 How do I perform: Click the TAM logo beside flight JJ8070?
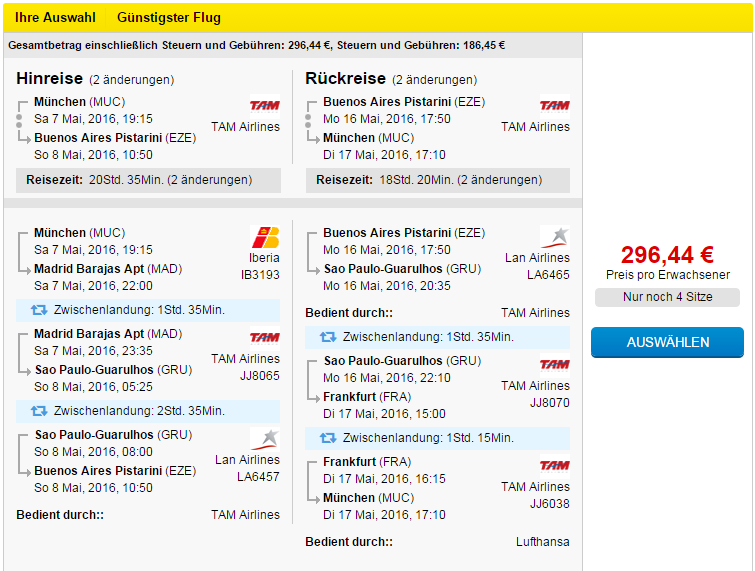(x=555, y=365)
